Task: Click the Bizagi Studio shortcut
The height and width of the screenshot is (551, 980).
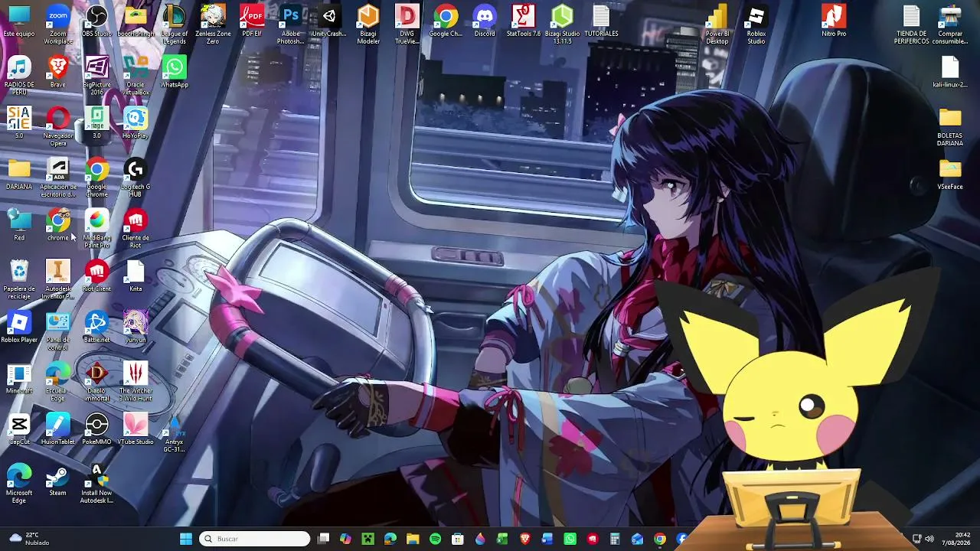Action: pos(562,24)
